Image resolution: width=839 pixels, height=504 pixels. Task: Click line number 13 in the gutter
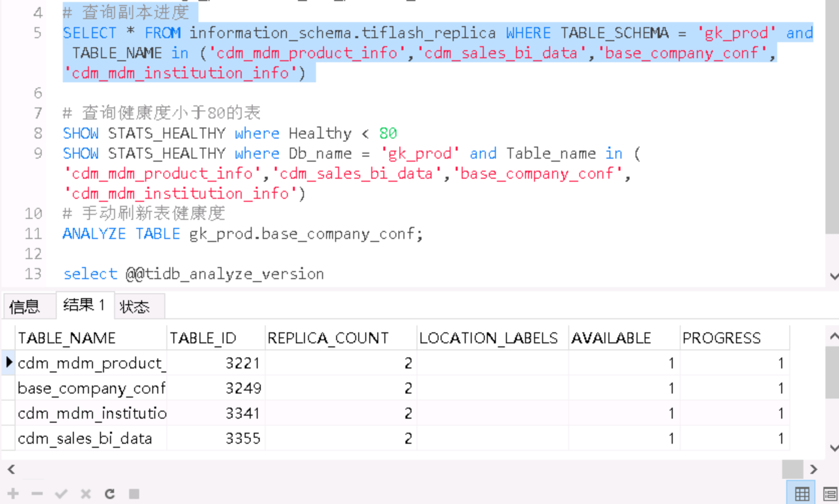(x=33, y=274)
